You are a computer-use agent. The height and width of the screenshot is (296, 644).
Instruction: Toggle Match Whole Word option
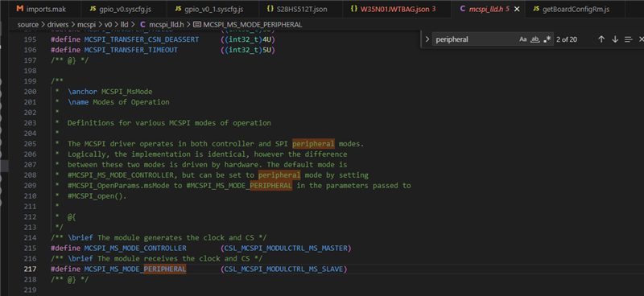pyautogui.click(x=535, y=39)
